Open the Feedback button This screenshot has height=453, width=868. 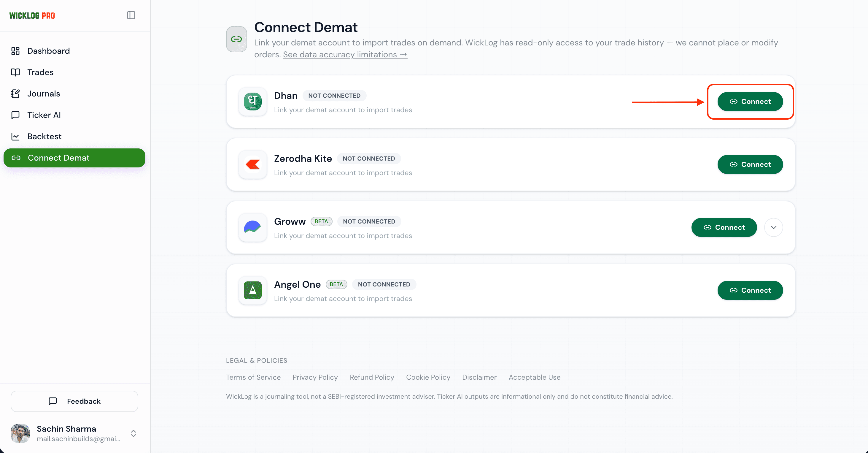[74, 401]
